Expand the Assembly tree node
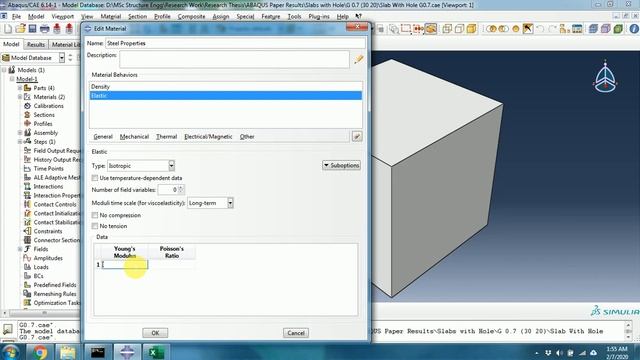 (20, 133)
